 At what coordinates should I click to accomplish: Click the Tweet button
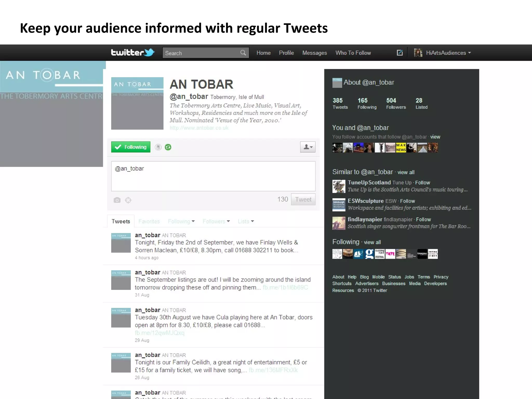click(303, 199)
